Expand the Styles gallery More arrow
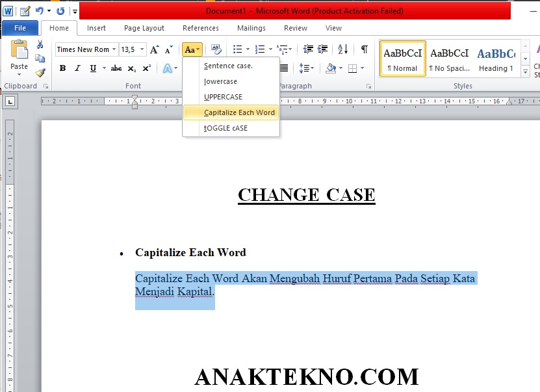This screenshot has height=392, width=540. click(x=525, y=72)
